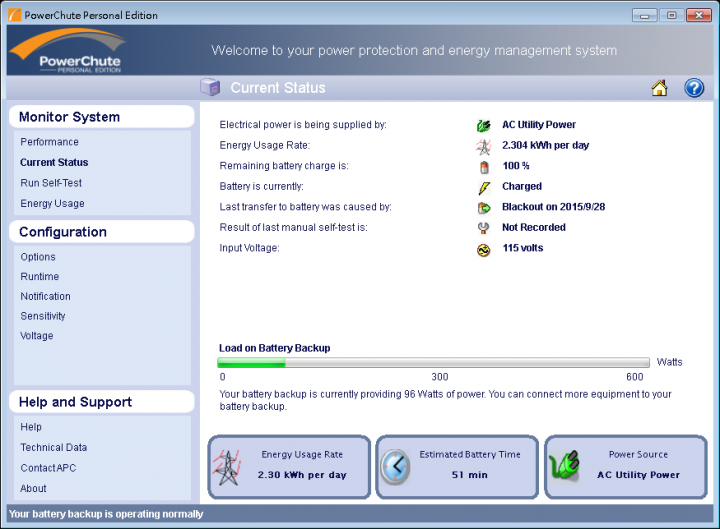Click the 'Charged' battery status value
720x529 pixels.
522,186
